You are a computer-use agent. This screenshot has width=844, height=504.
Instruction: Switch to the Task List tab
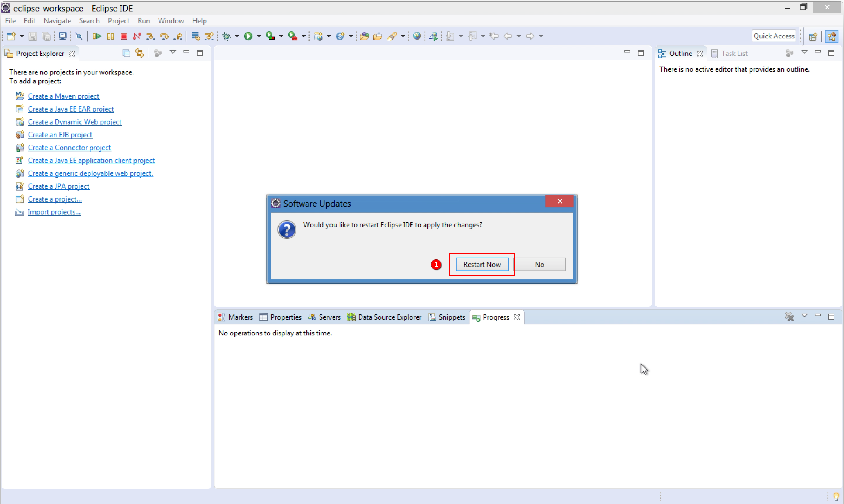730,53
